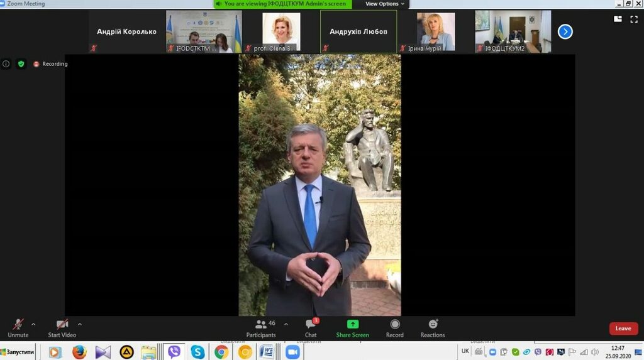Viewport: 644px width, 360px height.
Task: Open Skype from the taskbar
Action: (197, 352)
